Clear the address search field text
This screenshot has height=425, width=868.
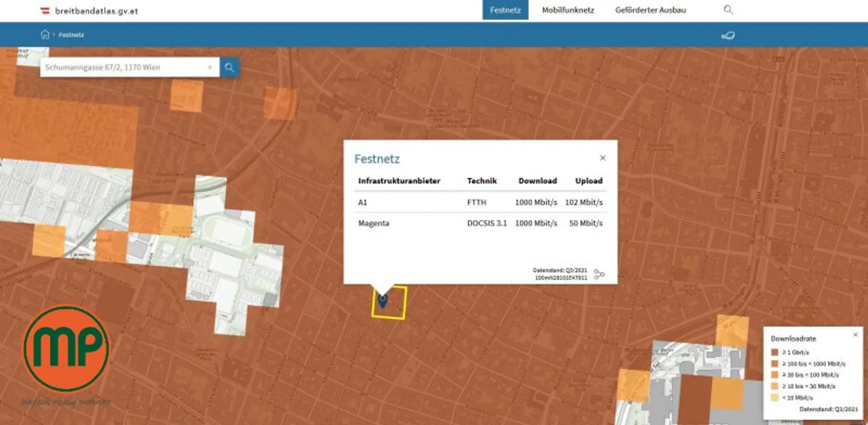210,67
